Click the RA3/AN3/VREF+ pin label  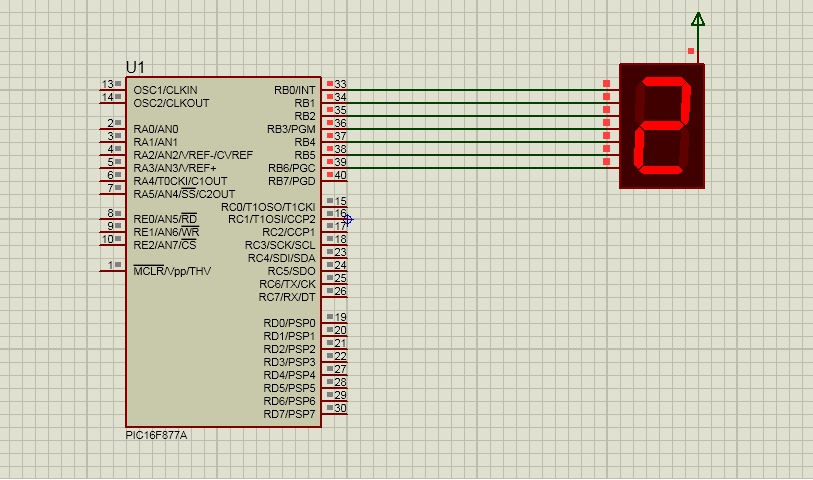coord(175,168)
